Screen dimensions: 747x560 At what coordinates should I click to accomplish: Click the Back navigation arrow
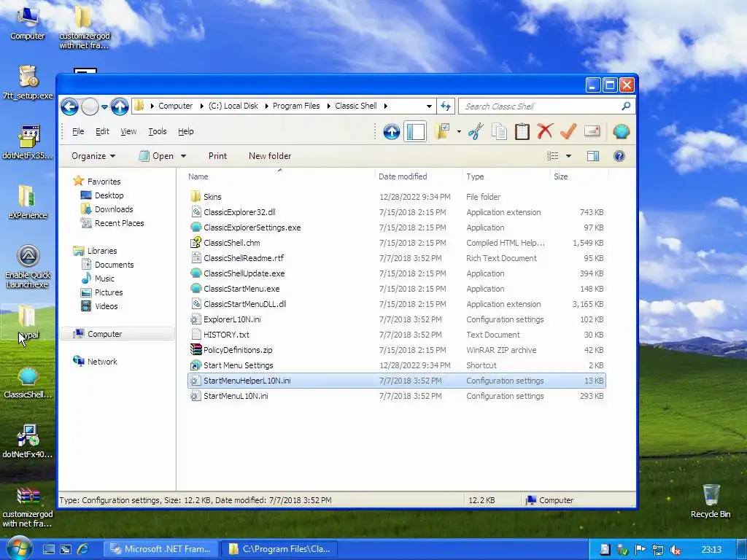coord(69,106)
